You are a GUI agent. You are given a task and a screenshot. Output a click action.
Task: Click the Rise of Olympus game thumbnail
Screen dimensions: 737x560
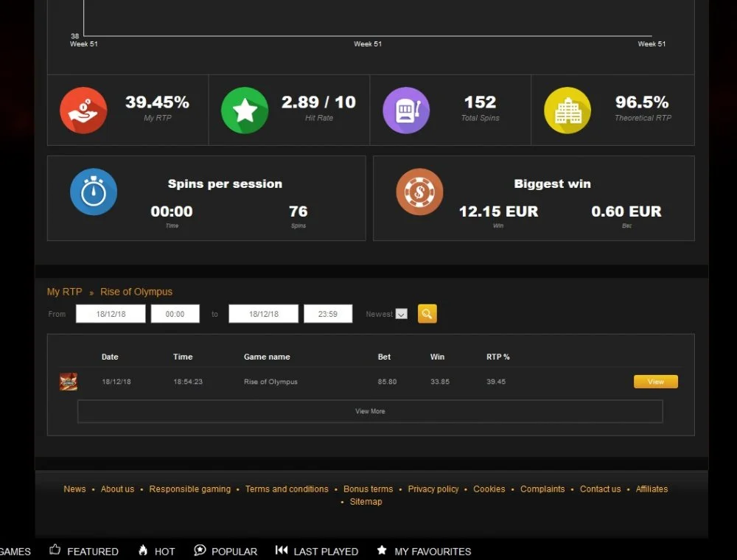(69, 382)
